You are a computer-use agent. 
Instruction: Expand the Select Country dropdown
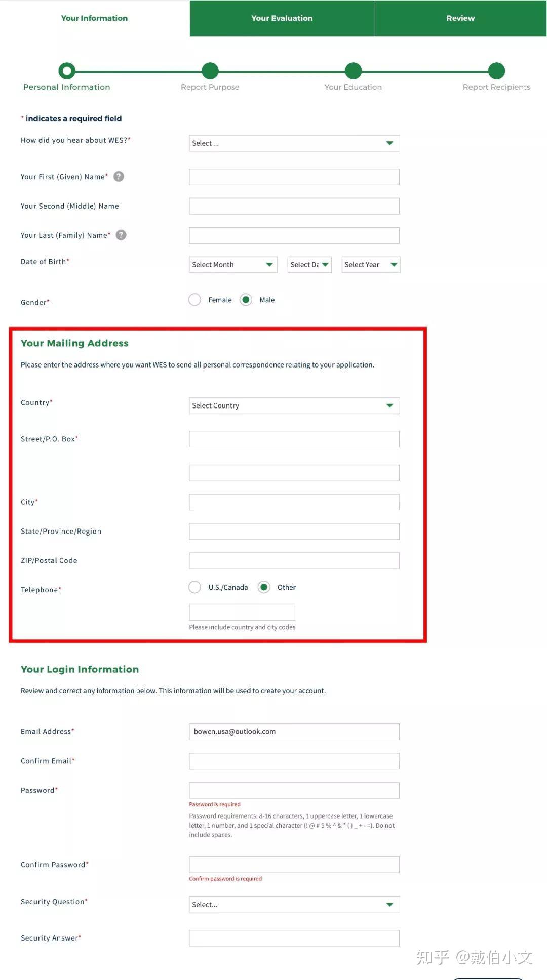click(294, 405)
